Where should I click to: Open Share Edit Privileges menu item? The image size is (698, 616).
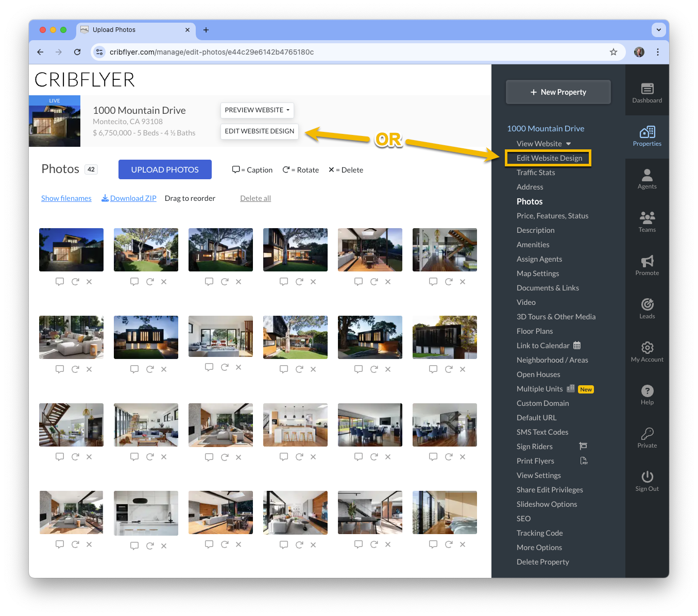(550, 490)
